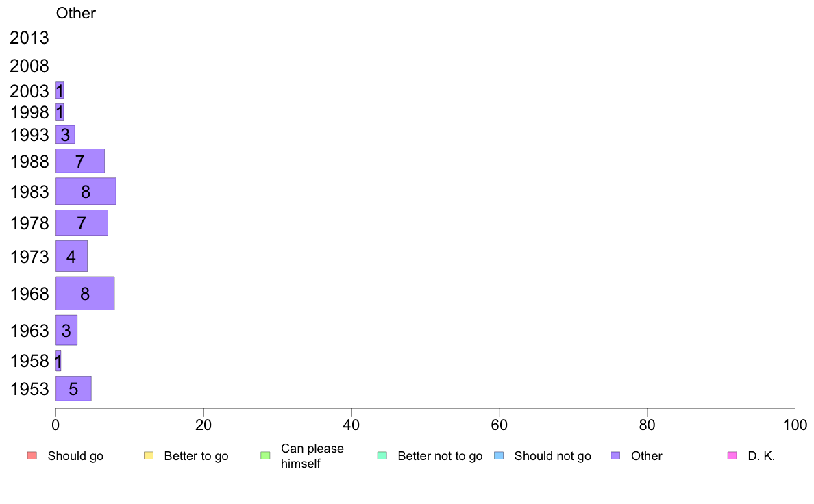Select the 1953 bar showing 5

point(73,389)
